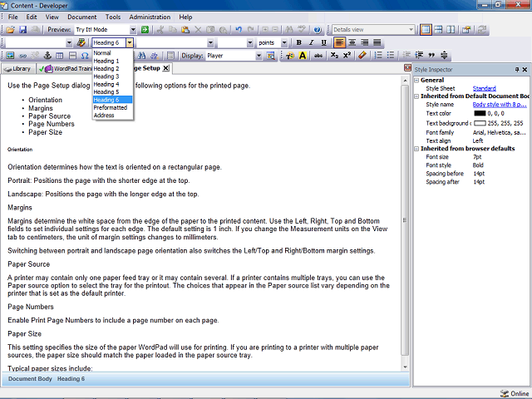
Task: Click Document Body in the path bar
Action: [x=30, y=379]
